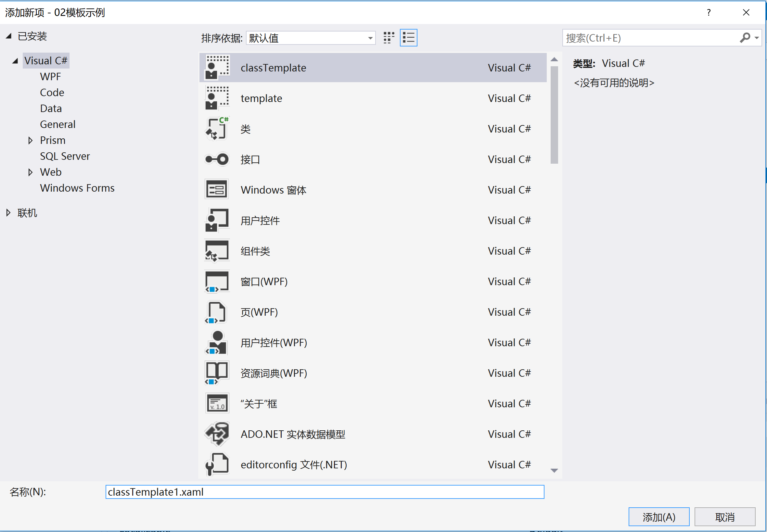Select the Visual C# category

coord(46,61)
